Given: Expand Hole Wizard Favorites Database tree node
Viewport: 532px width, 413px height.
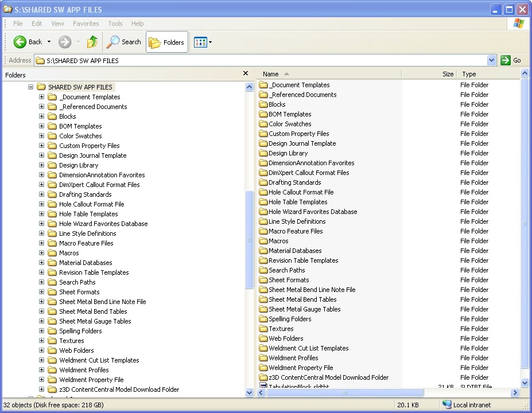Looking at the screenshot, I should point(41,224).
